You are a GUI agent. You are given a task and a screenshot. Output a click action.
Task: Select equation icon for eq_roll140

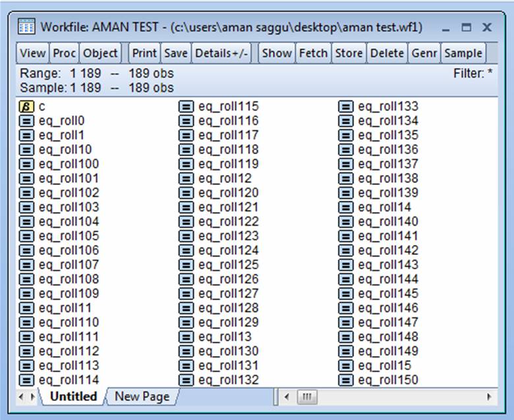click(345, 222)
